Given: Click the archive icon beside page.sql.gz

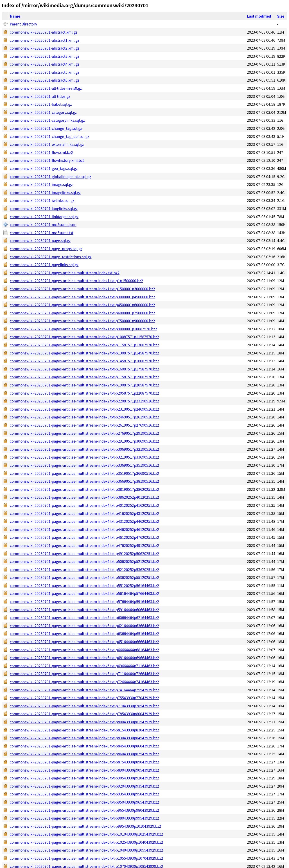Looking at the screenshot, I should [x=5, y=241].
